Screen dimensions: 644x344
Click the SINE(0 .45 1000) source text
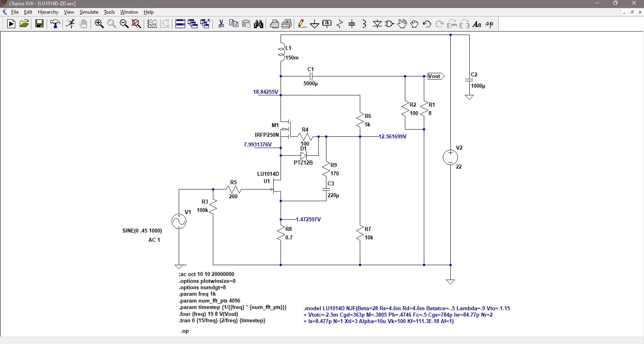point(142,231)
